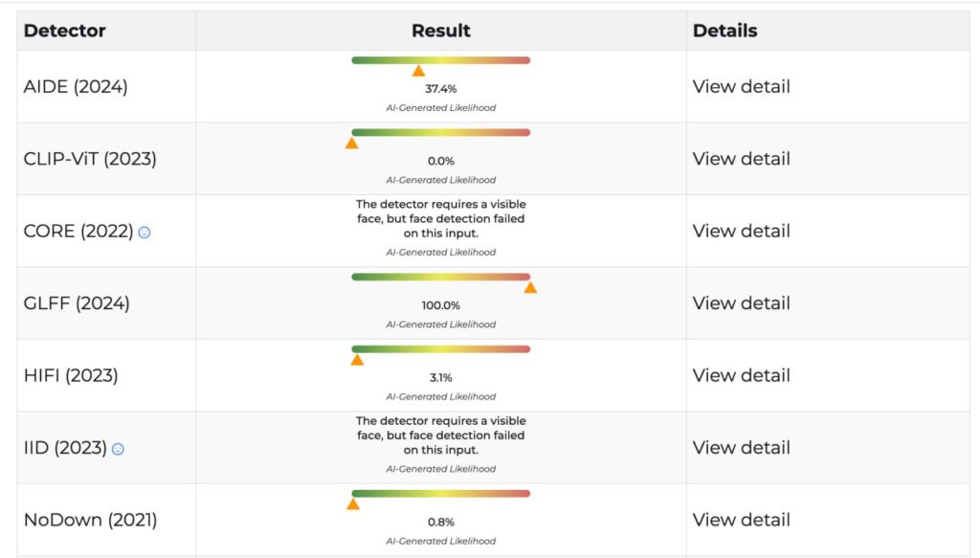This screenshot has width=980, height=558.
Task: Click the Details column header
Action: (724, 31)
